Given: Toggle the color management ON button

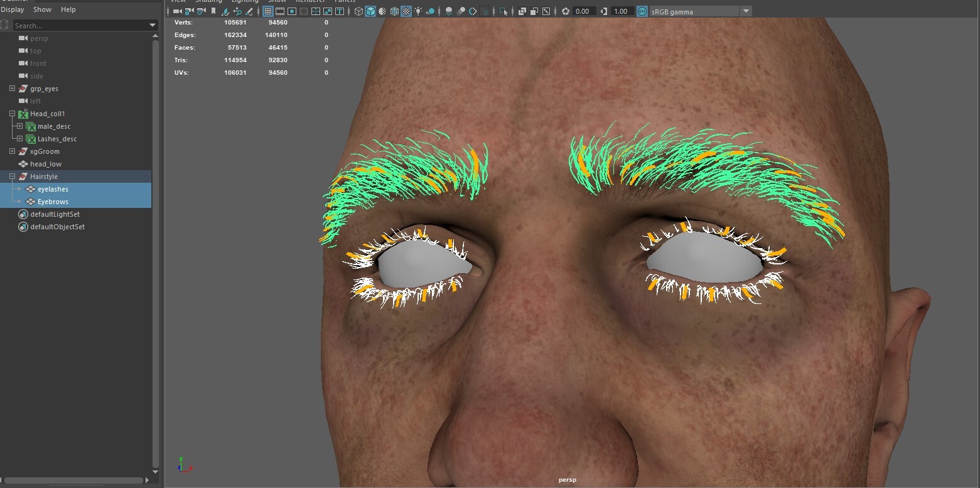Looking at the screenshot, I should coord(642,11).
